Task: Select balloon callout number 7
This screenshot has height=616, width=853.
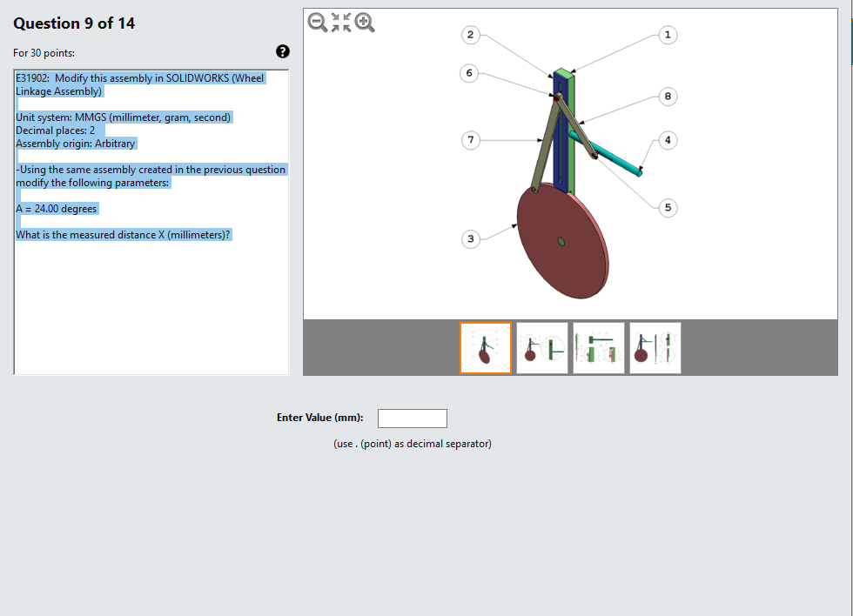Action: click(x=469, y=139)
